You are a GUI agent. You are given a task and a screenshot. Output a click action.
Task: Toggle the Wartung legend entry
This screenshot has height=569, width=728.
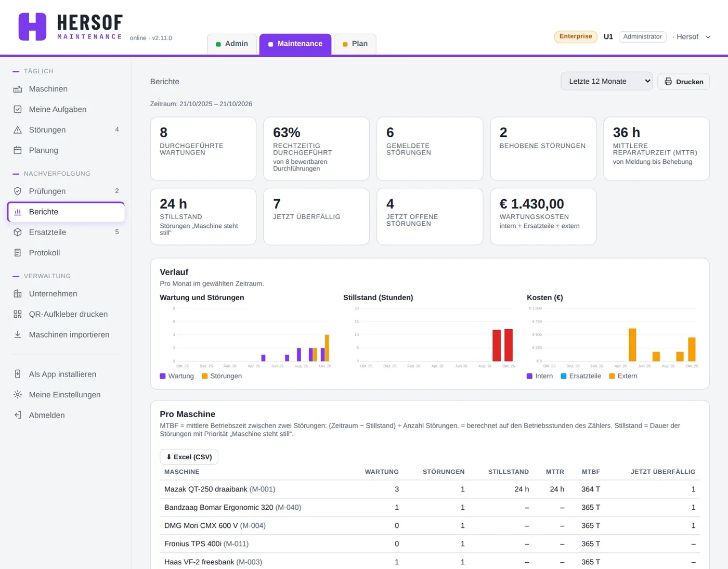[x=177, y=376]
